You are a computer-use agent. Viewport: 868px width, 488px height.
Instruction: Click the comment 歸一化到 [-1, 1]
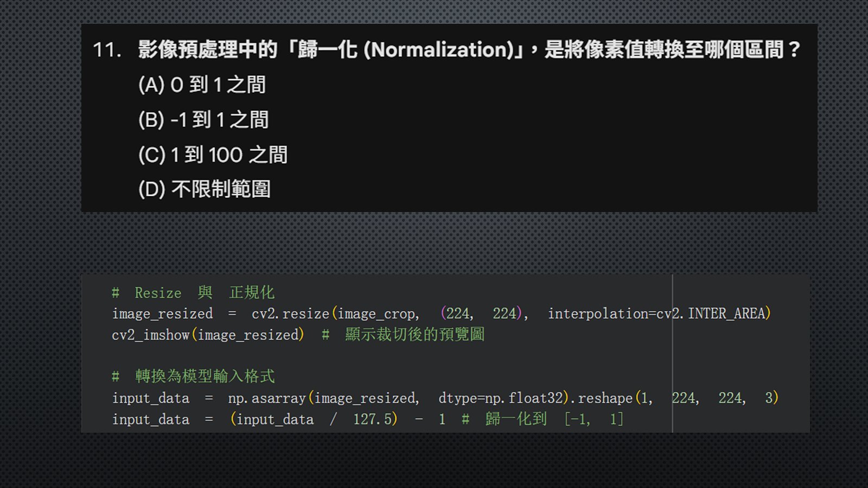tap(553, 419)
